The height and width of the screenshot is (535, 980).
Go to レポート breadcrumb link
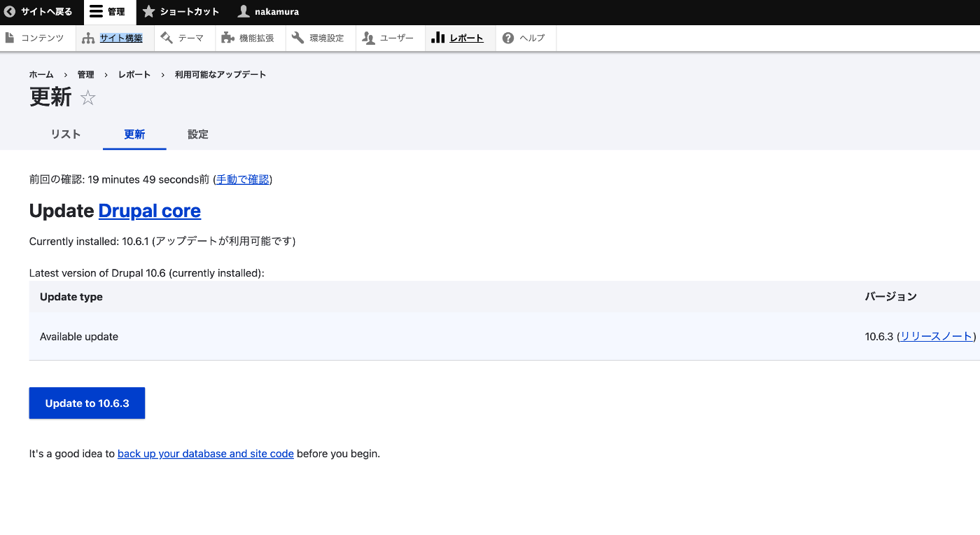pyautogui.click(x=134, y=74)
